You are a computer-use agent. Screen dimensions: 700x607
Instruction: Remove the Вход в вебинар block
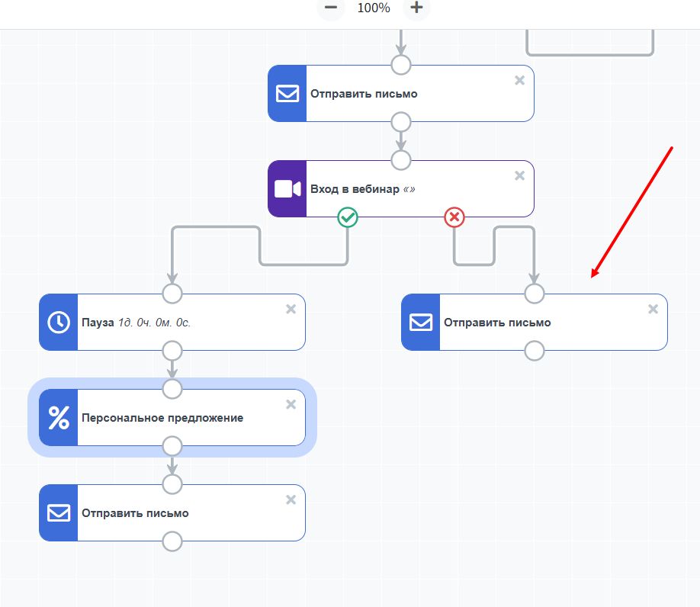[519, 175]
